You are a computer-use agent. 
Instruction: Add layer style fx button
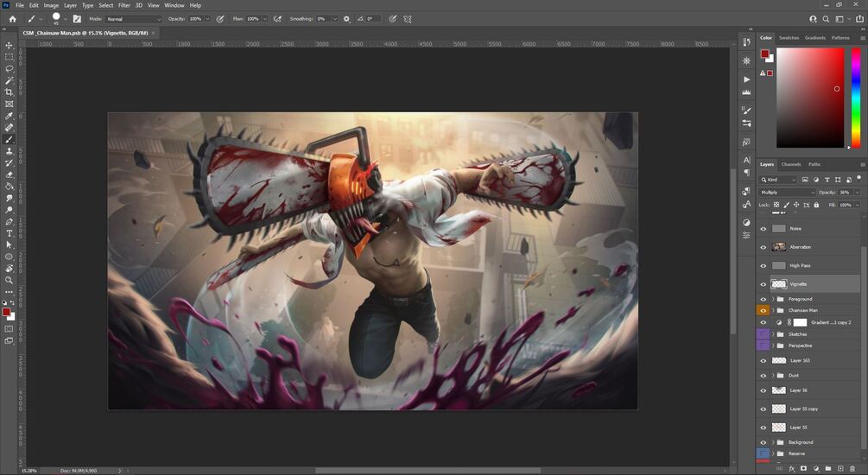(792, 468)
